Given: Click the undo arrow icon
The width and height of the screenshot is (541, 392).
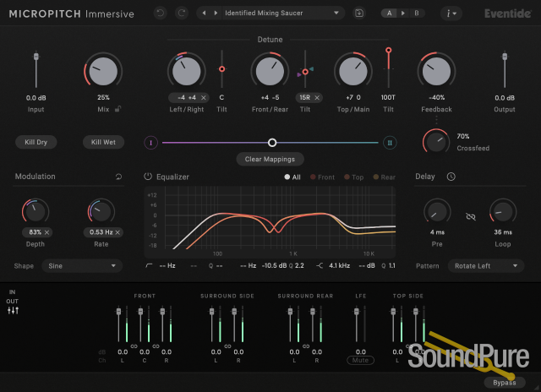Looking at the screenshot, I should [161, 13].
